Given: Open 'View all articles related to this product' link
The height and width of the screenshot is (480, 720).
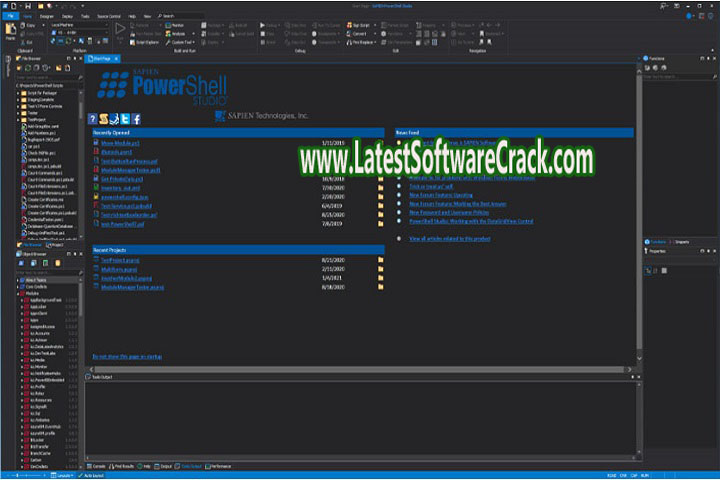Looking at the screenshot, I should (x=450, y=239).
